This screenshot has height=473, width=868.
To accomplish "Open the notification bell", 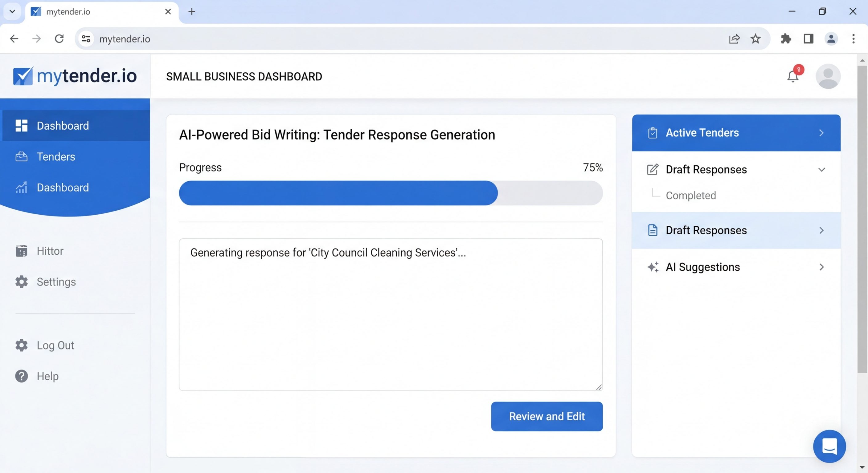I will pos(792,76).
